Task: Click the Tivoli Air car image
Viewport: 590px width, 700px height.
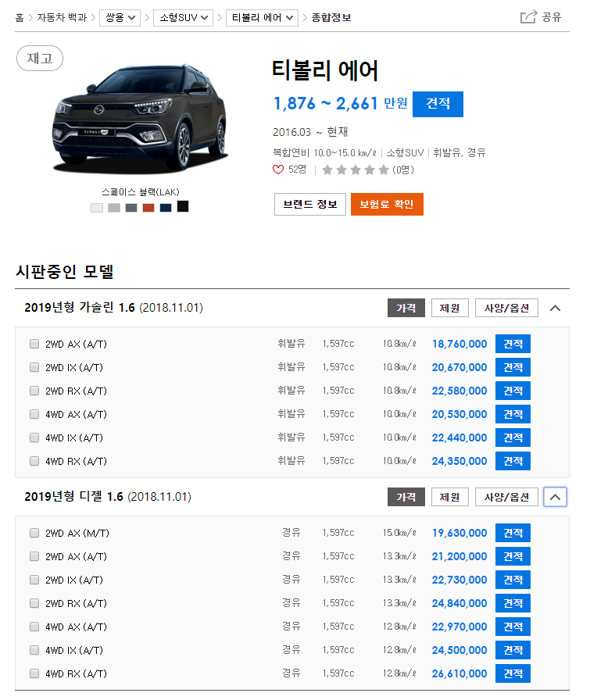Action: click(x=140, y=118)
